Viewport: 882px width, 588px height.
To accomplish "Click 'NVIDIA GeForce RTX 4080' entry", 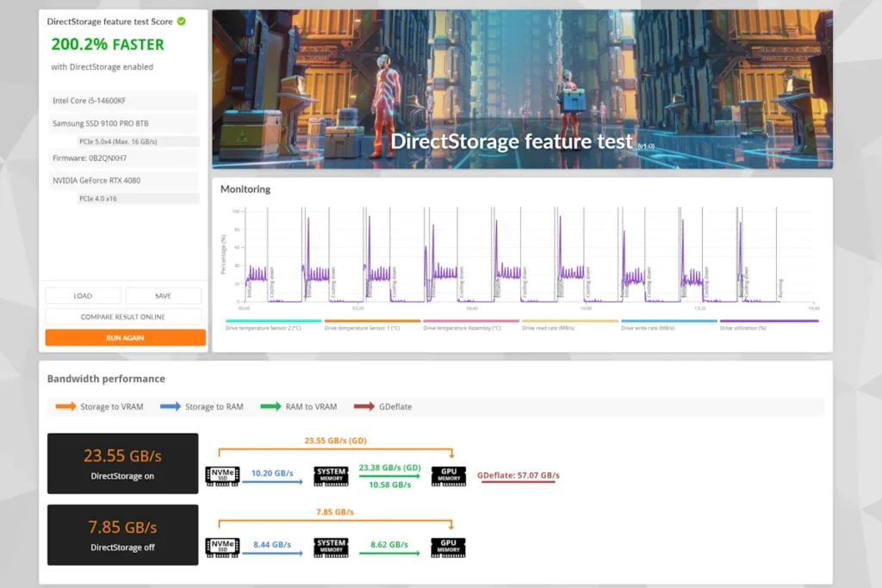I will pos(123,181).
